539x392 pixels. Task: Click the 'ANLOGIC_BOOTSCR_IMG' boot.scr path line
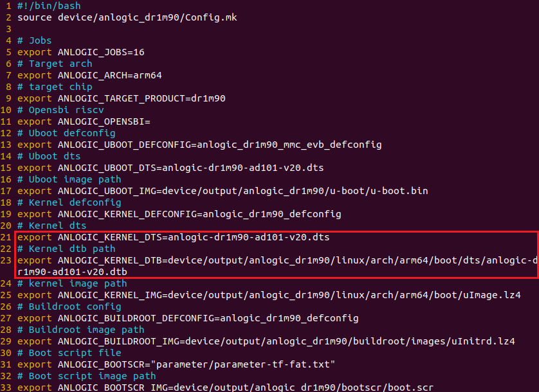point(226,388)
